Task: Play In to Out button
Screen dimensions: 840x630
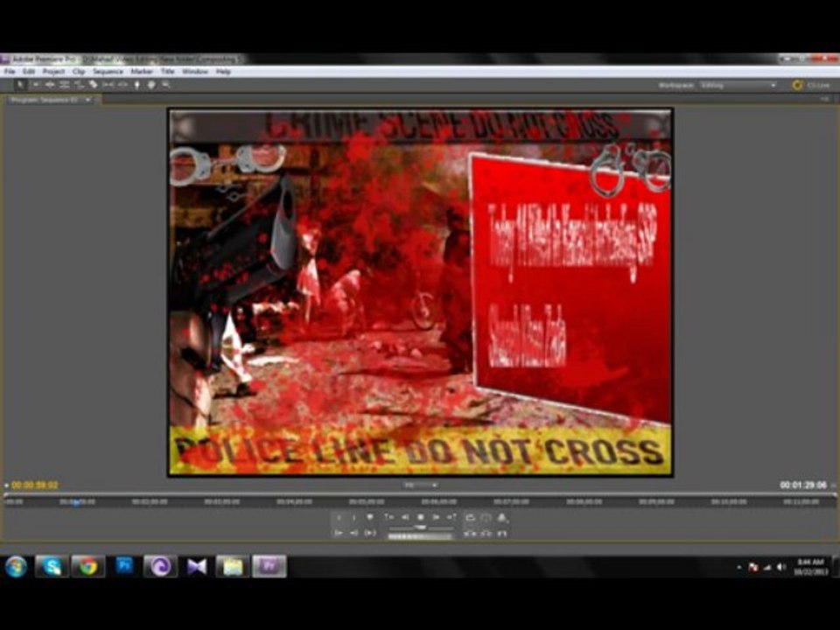Action: click(369, 533)
